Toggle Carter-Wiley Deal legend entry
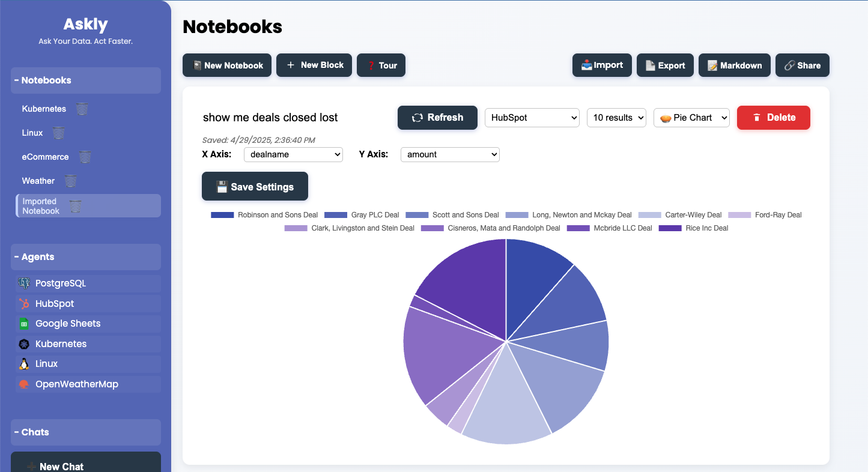 [679, 215]
